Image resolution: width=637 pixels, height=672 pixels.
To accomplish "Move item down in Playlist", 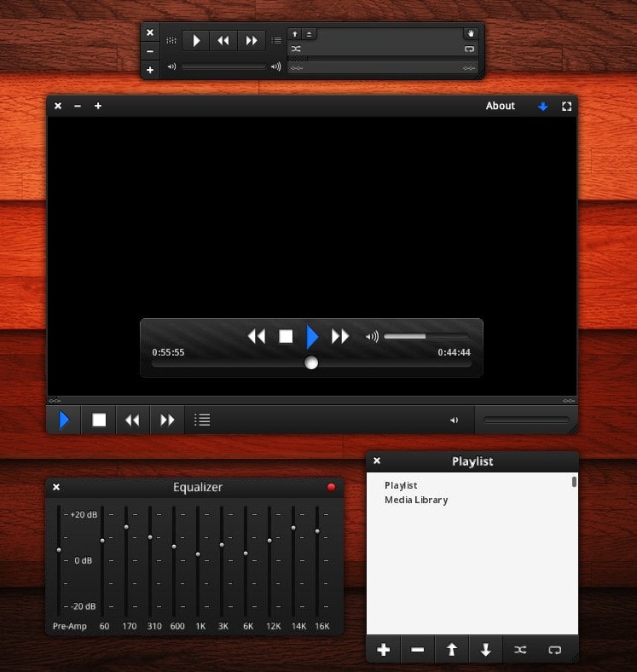I will [x=486, y=650].
